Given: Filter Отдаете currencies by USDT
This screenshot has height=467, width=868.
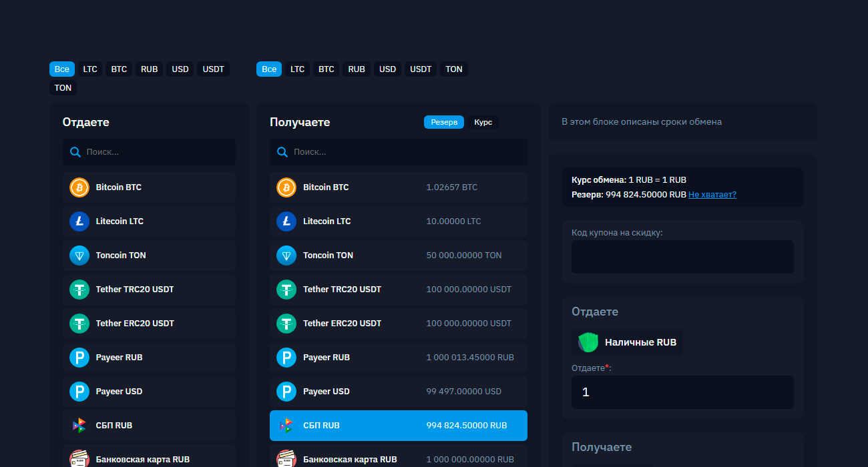Looking at the screenshot, I should point(214,69).
